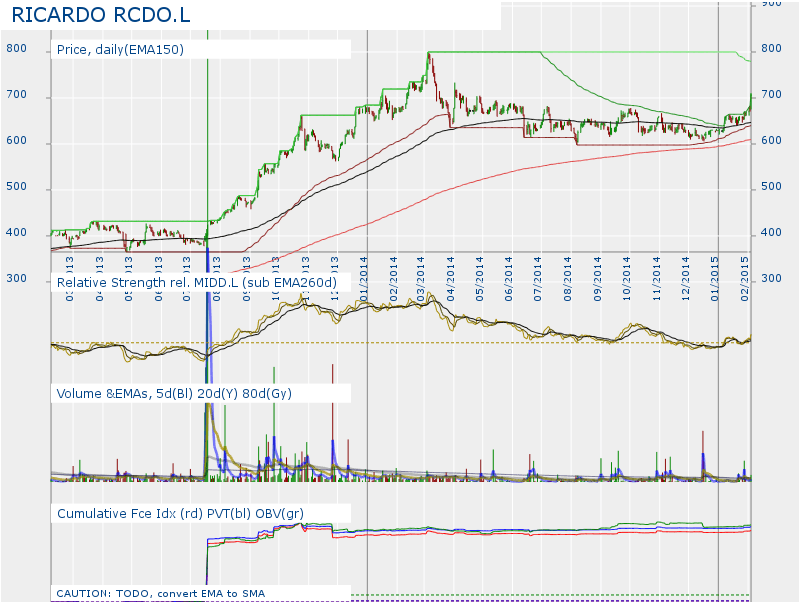This screenshot has width=799, height=602.
Task: Click the 10/2014 date axis label
Action: click(x=626, y=279)
